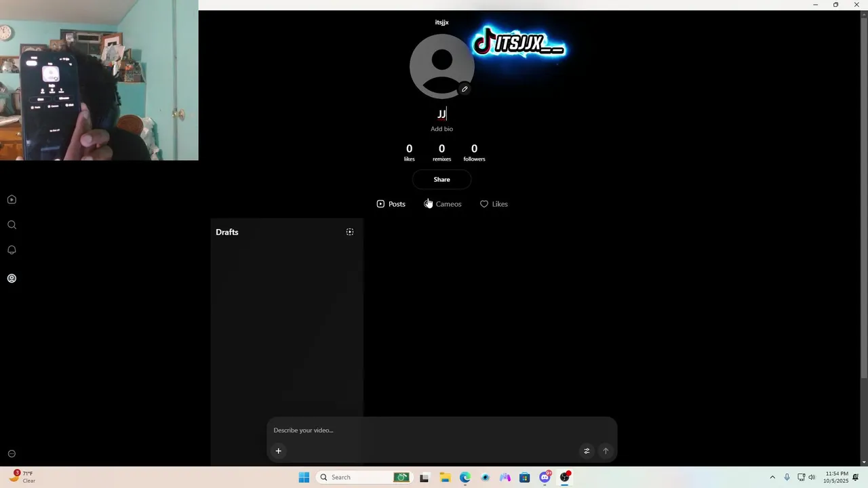Image resolution: width=868 pixels, height=488 pixels.
Task: Click the Drafts heading
Action: (227, 232)
